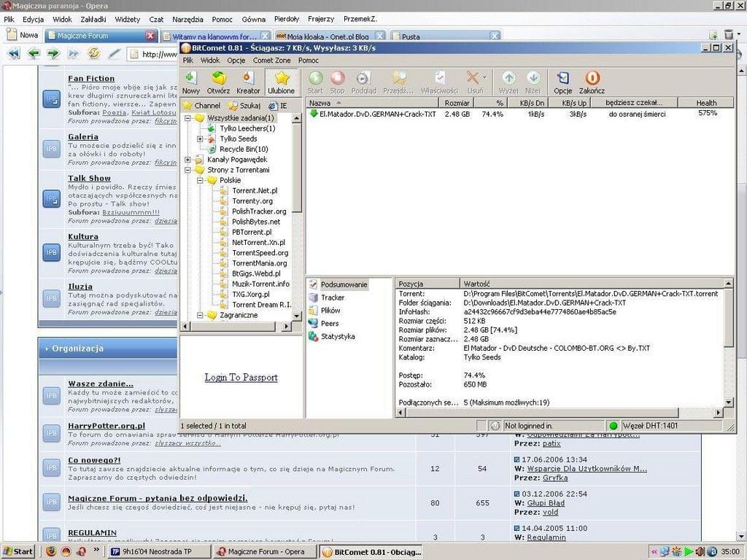The width and height of the screenshot is (747, 560).
Task: Open the Narzędzia menu in Opera
Action: tap(187, 20)
